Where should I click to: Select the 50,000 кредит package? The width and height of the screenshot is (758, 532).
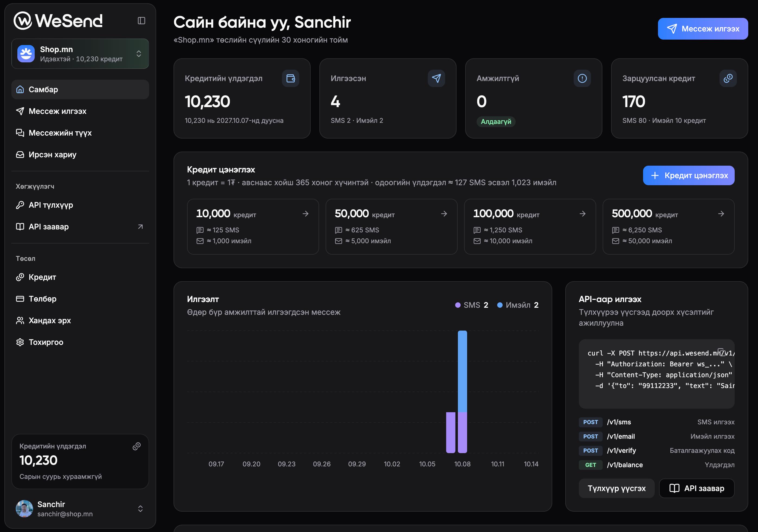click(x=391, y=226)
